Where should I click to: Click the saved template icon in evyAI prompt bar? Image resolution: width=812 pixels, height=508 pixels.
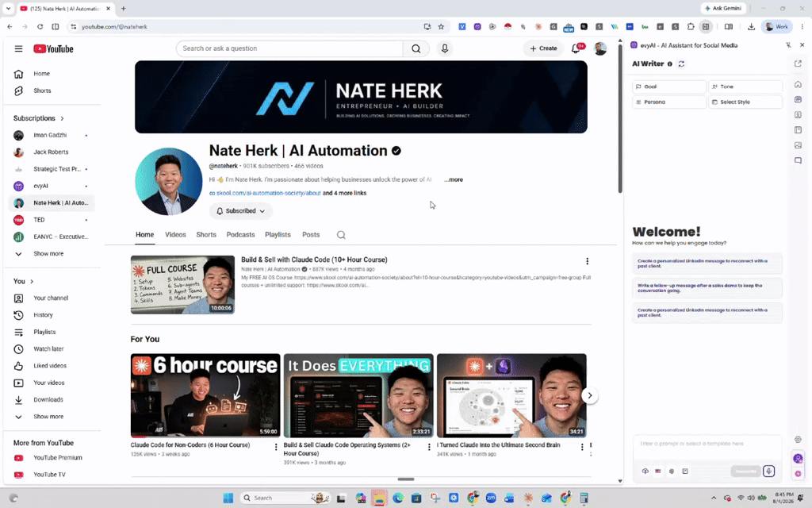[685, 471]
